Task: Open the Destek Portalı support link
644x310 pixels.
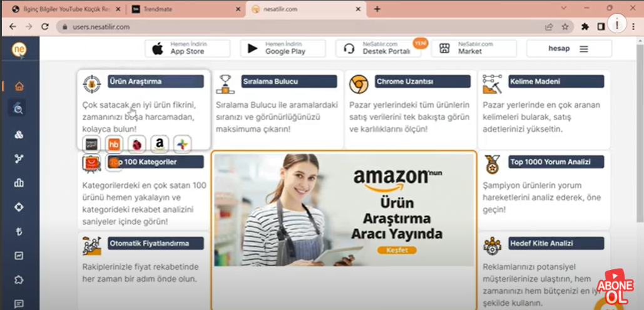Action: (378, 48)
